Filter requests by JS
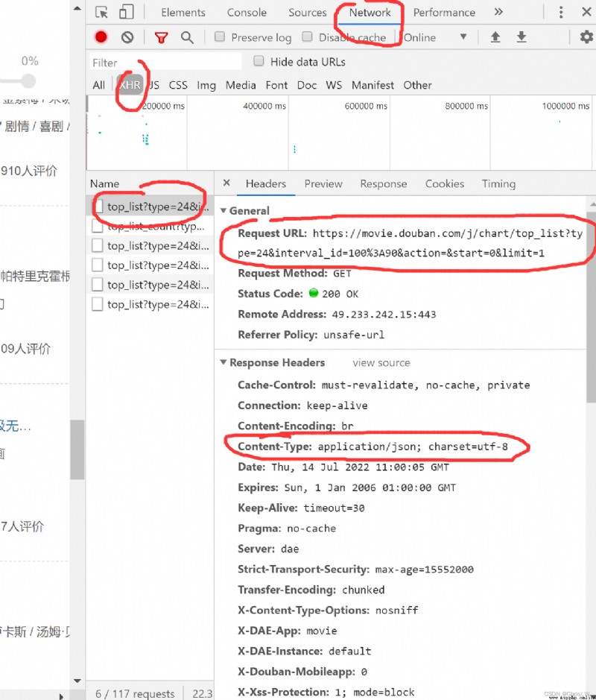Viewport: 596px width, 700px height. click(x=154, y=85)
